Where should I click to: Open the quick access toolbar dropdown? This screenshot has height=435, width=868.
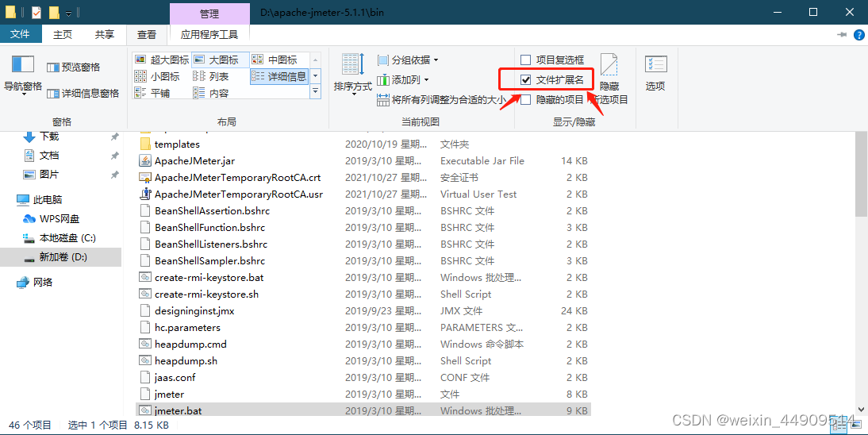(x=69, y=13)
